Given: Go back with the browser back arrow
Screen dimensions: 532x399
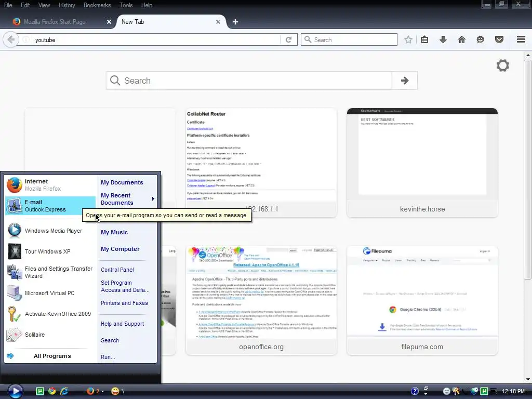Looking at the screenshot, I should (x=10, y=39).
